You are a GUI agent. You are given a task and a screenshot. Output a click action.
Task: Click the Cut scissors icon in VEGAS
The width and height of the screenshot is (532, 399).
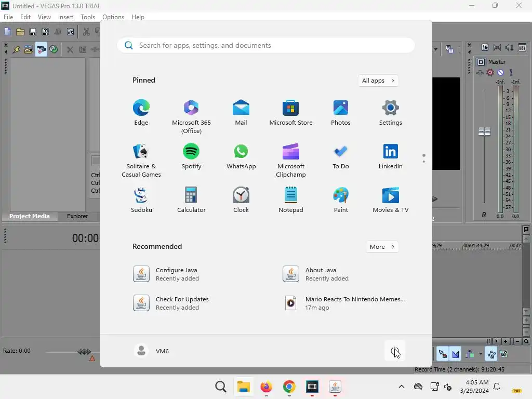tap(86, 32)
